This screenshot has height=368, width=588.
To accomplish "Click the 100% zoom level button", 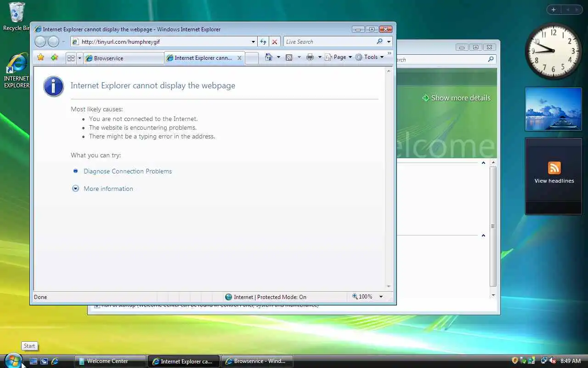I will click(362, 297).
